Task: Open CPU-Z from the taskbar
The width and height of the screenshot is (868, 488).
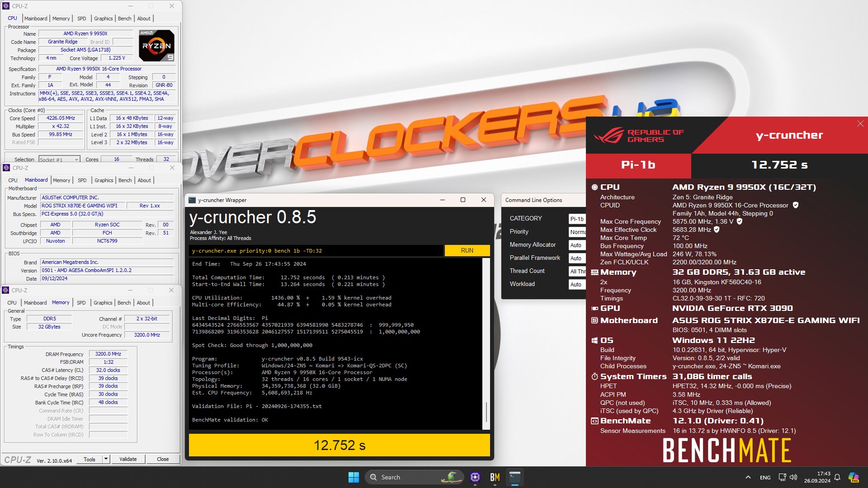Action: [475, 477]
